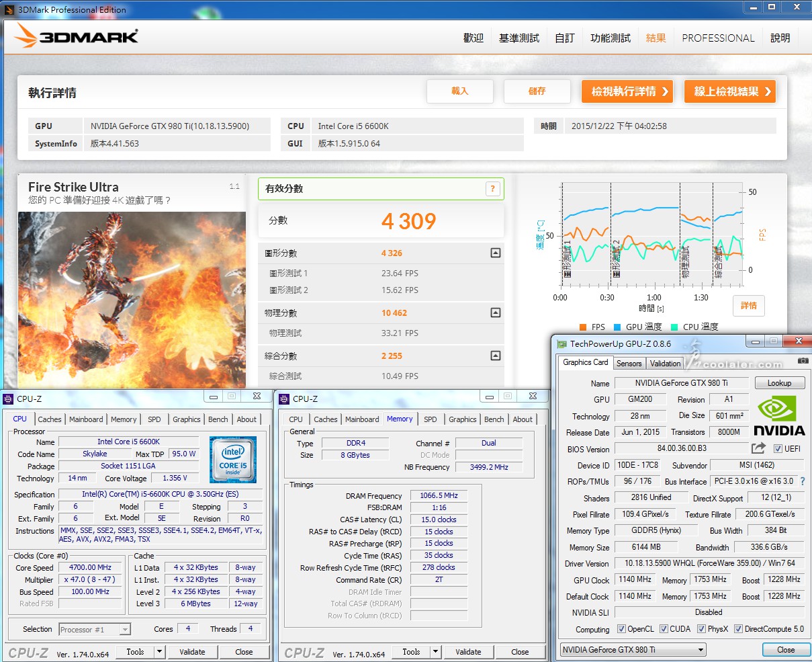Click Close button in GPU-Z
The image size is (812, 662).
click(x=786, y=650)
